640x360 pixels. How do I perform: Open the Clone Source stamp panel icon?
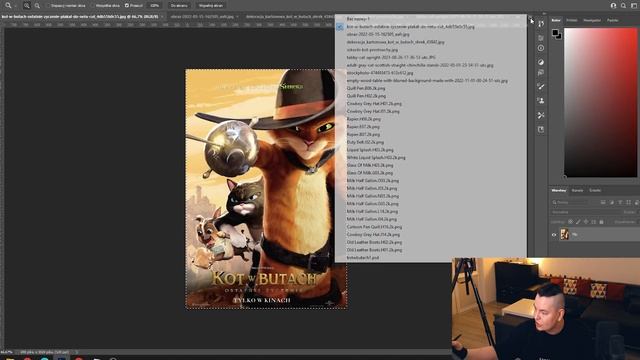(541, 100)
